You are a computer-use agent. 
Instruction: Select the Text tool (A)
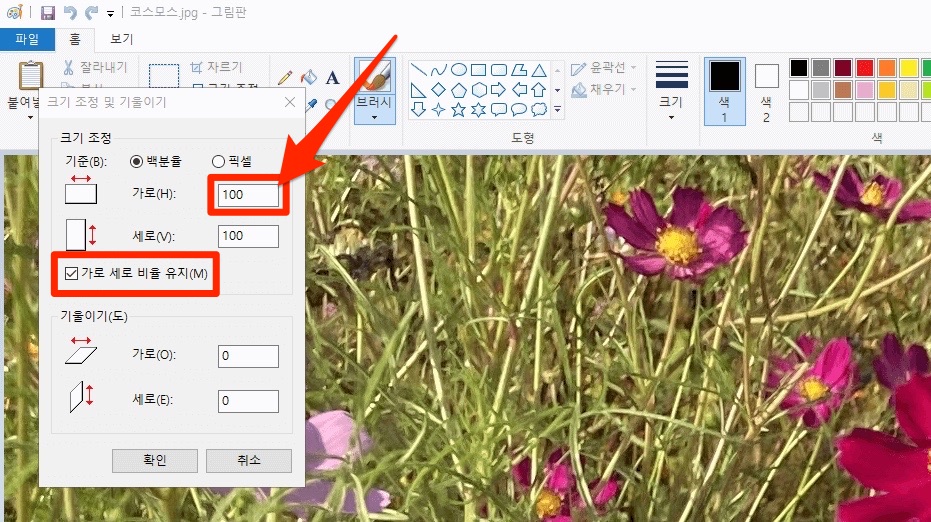[332, 77]
